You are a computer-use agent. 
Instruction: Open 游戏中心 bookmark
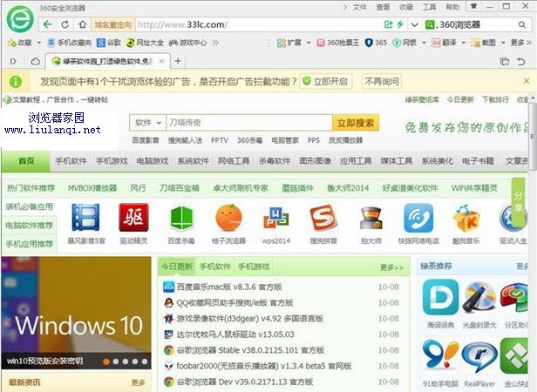(x=187, y=43)
